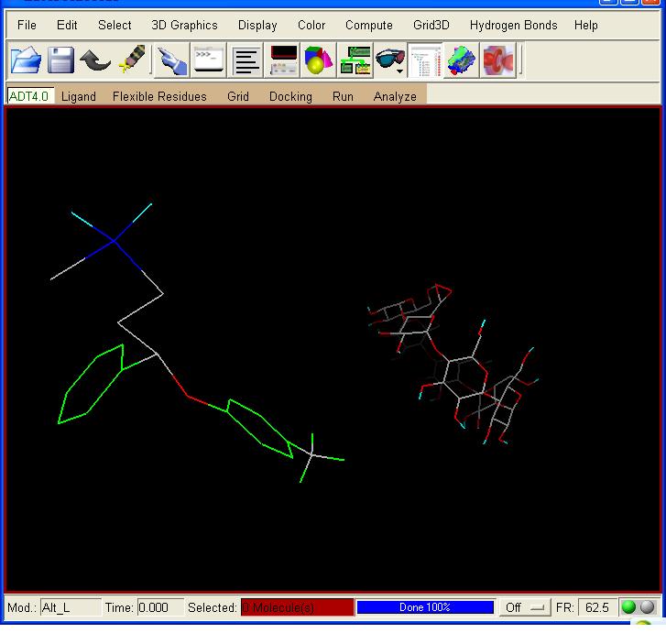Click the red camera-like icon in toolbar
The height and width of the screenshot is (644, 666).
click(498, 61)
